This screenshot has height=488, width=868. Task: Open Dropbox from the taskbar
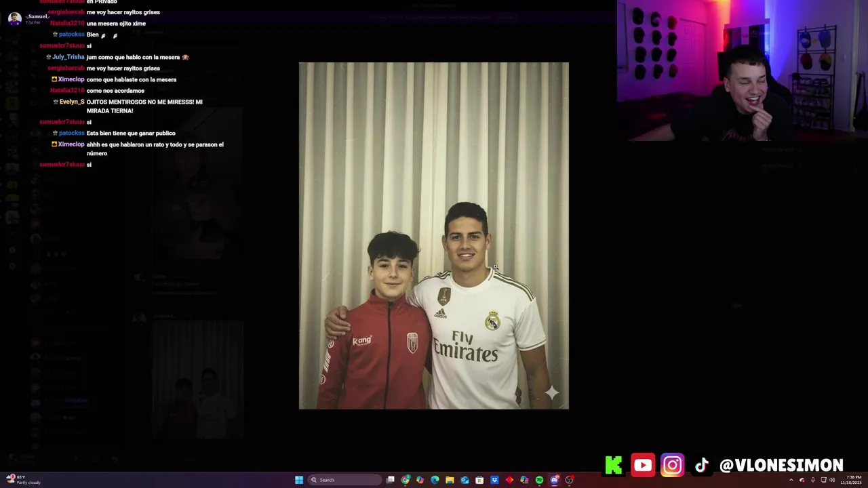click(494, 480)
